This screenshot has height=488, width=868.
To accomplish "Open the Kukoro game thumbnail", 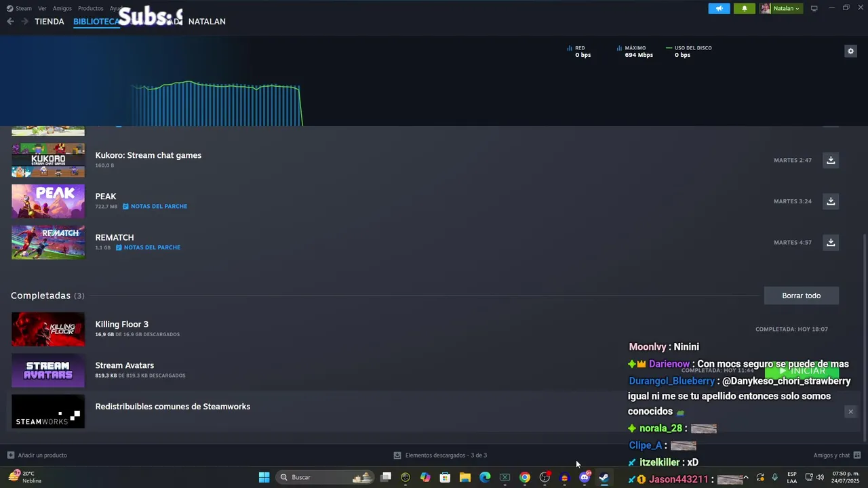I will tap(48, 160).
